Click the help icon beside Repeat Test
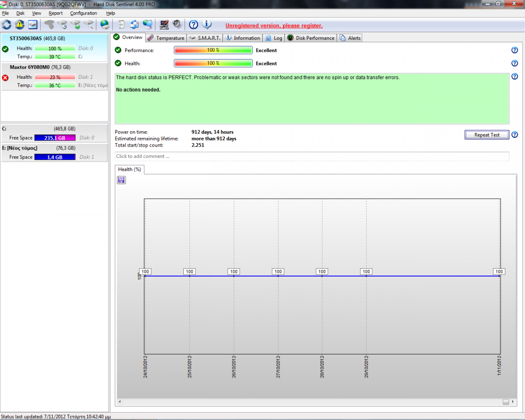The height and width of the screenshot is (420, 525). (514, 134)
